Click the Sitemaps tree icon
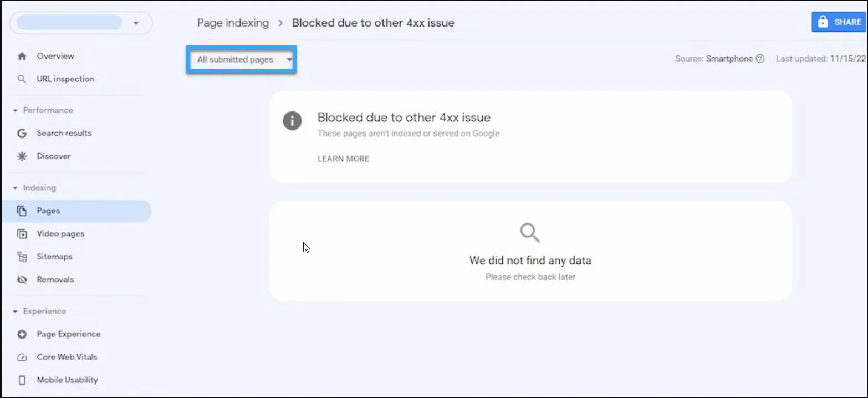The width and height of the screenshot is (868, 398). click(22, 257)
